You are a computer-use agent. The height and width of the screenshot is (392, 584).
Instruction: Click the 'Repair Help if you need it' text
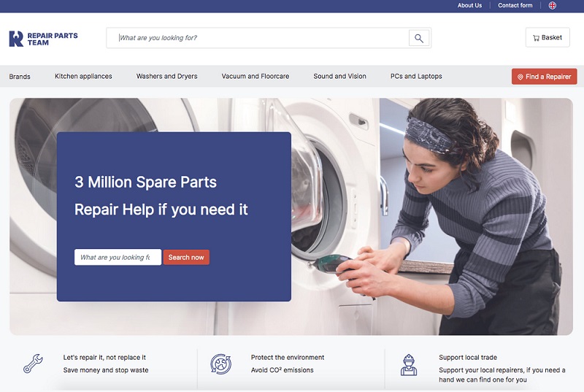pyautogui.click(x=161, y=210)
